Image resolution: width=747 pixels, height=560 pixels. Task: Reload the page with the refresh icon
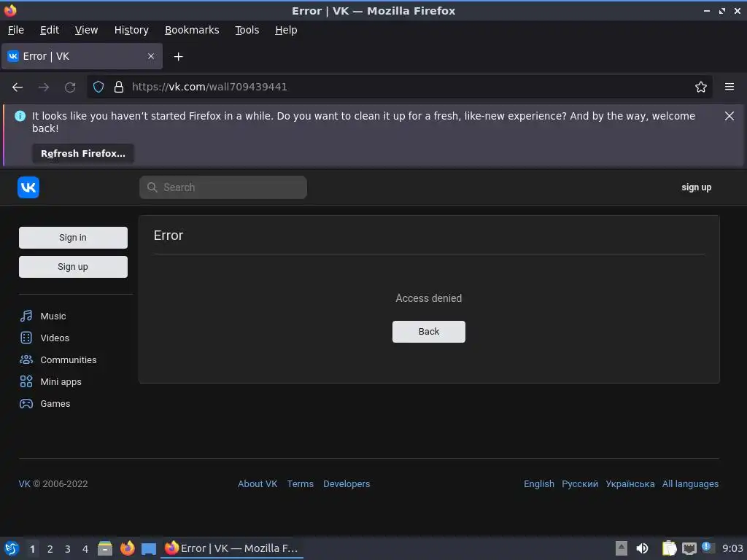tap(70, 87)
